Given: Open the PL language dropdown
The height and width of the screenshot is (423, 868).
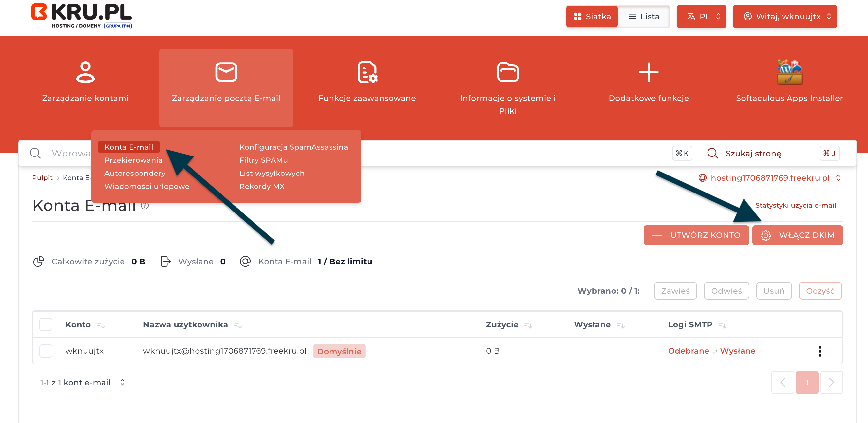Looking at the screenshot, I should tap(701, 16).
